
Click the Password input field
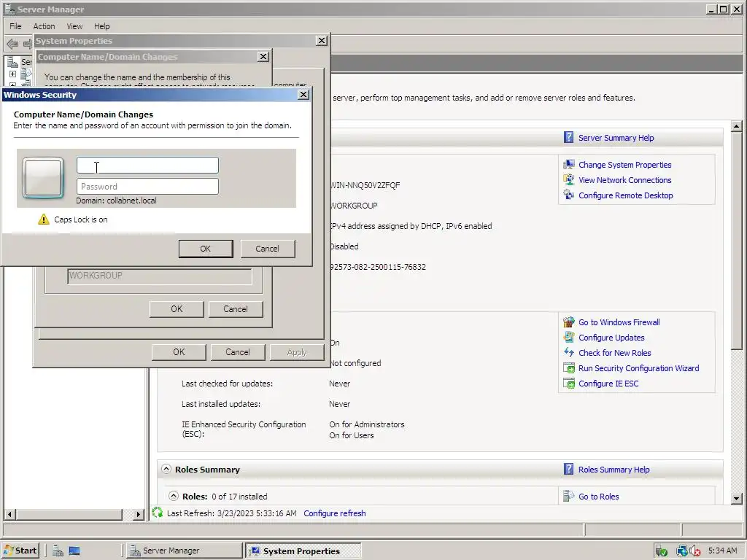pos(147,186)
